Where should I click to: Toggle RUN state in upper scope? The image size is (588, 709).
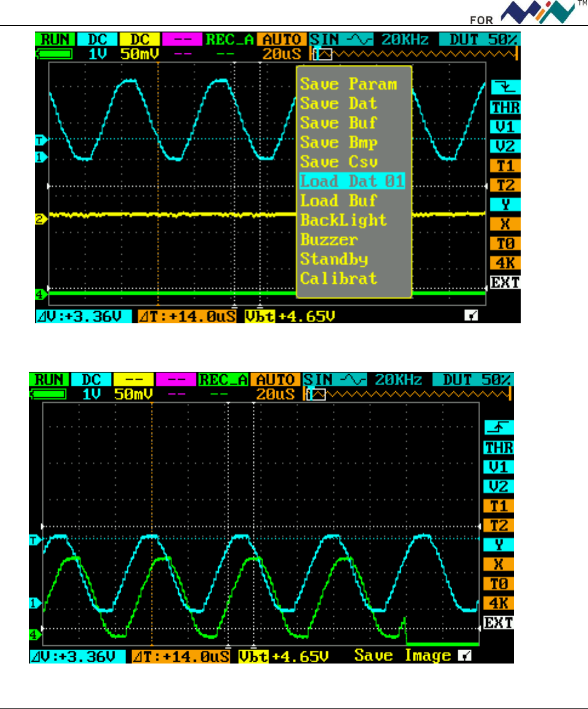[x=55, y=40]
